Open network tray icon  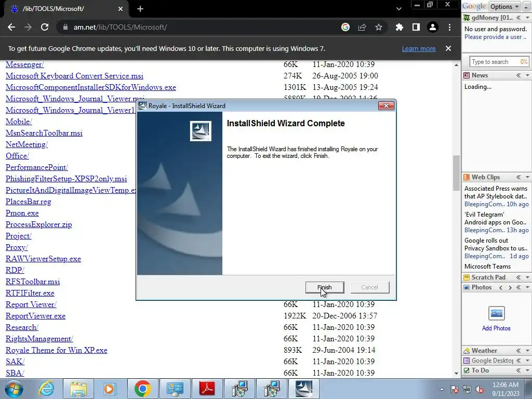[467, 389]
